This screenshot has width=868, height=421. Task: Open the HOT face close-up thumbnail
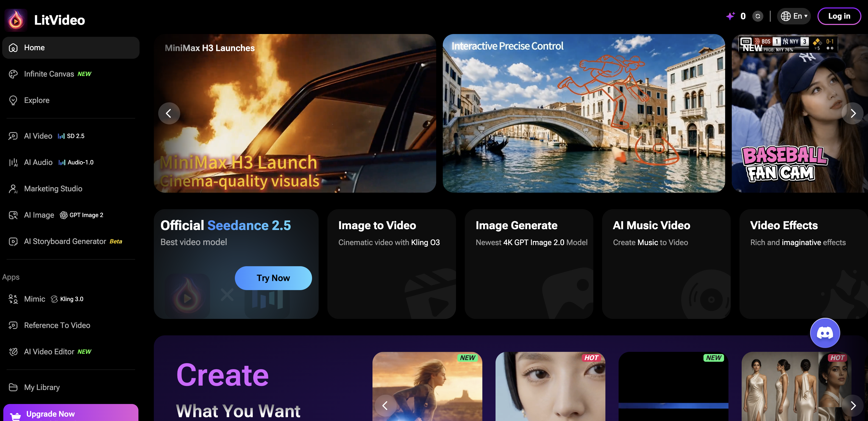(x=550, y=386)
